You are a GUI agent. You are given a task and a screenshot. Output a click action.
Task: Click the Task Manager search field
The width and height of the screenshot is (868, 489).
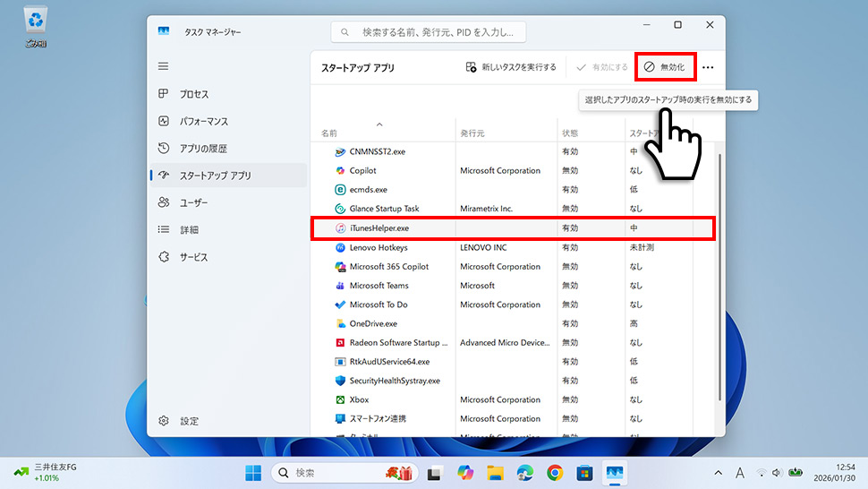430,32
